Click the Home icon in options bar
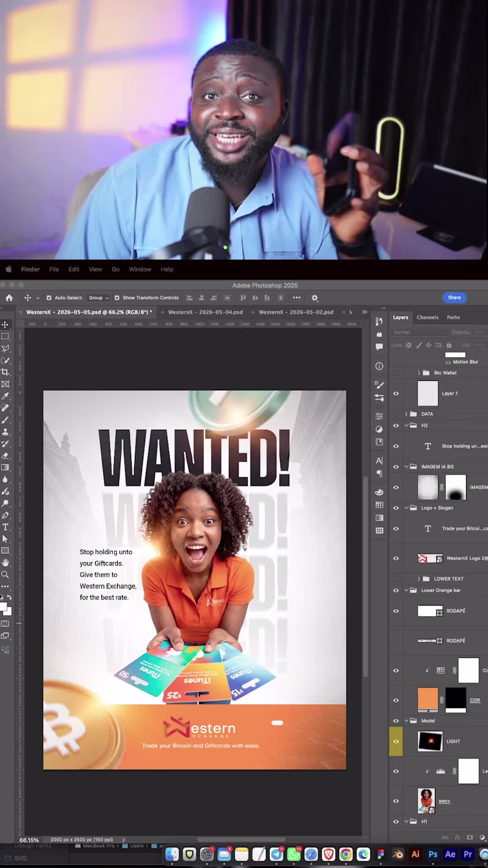Viewport: 488px width, 868px height. pos(9,298)
